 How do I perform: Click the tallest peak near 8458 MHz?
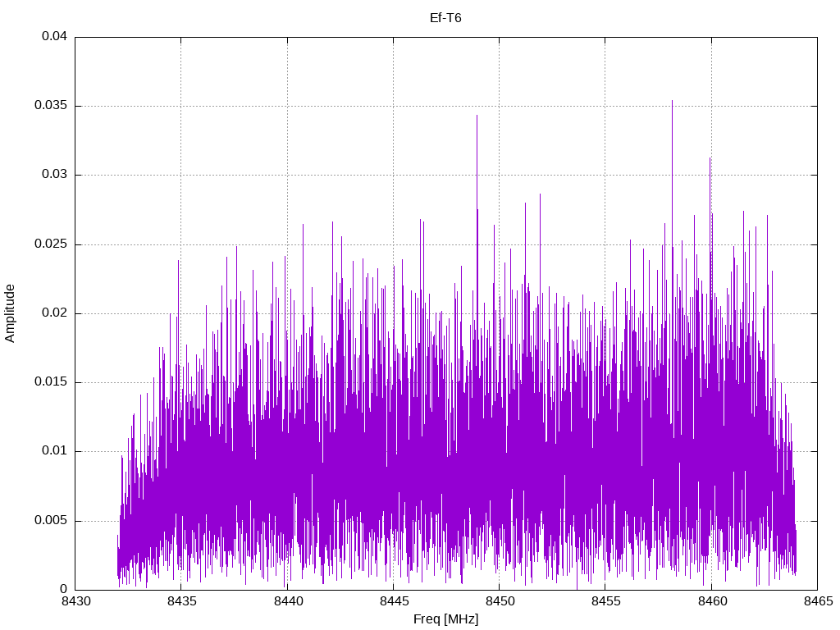673,103
